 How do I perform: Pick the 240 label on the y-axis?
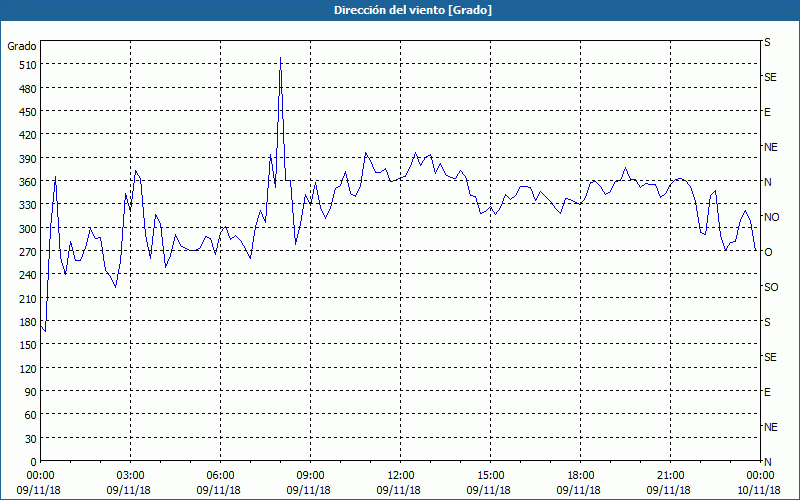click(27, 275)
